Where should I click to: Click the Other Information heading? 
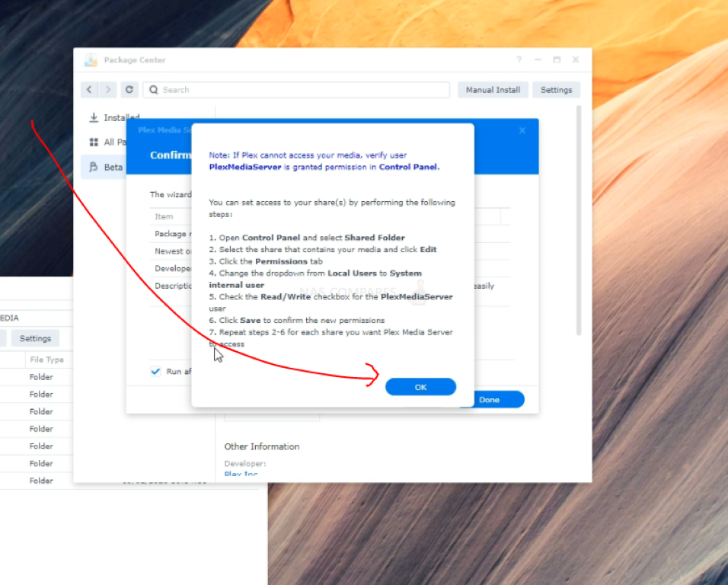(x=262, y=446)
